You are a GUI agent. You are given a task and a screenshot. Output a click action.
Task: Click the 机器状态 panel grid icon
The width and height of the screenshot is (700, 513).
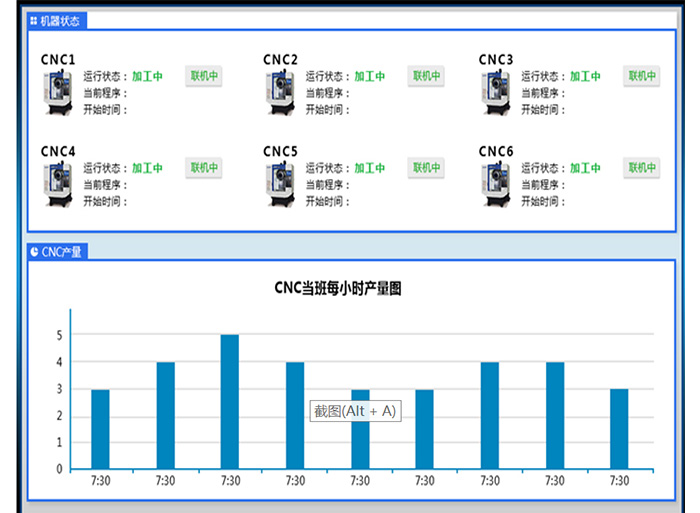[34, 21]
